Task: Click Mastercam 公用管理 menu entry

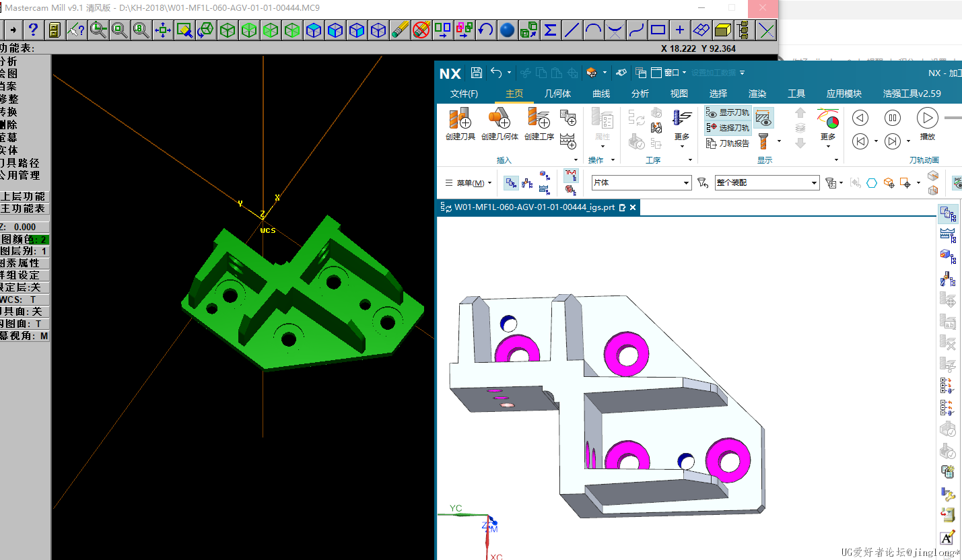Action: (20, 175)
